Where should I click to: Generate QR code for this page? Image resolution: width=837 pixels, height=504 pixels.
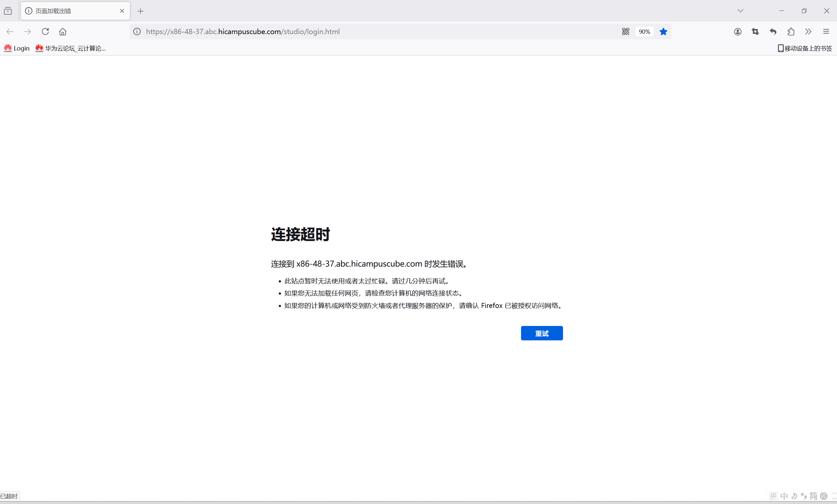[626, 31]
